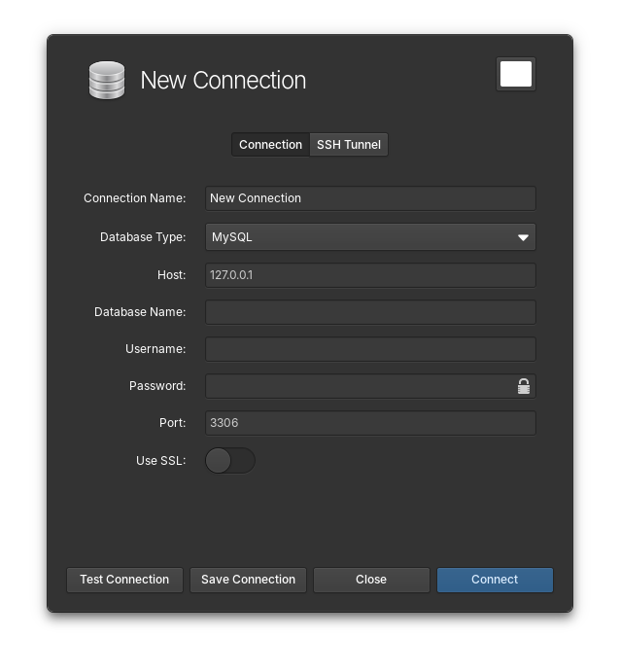This screenshot has height=672, width=620.
Task: Open the white connection color swatch
Action: click(515, 74)
